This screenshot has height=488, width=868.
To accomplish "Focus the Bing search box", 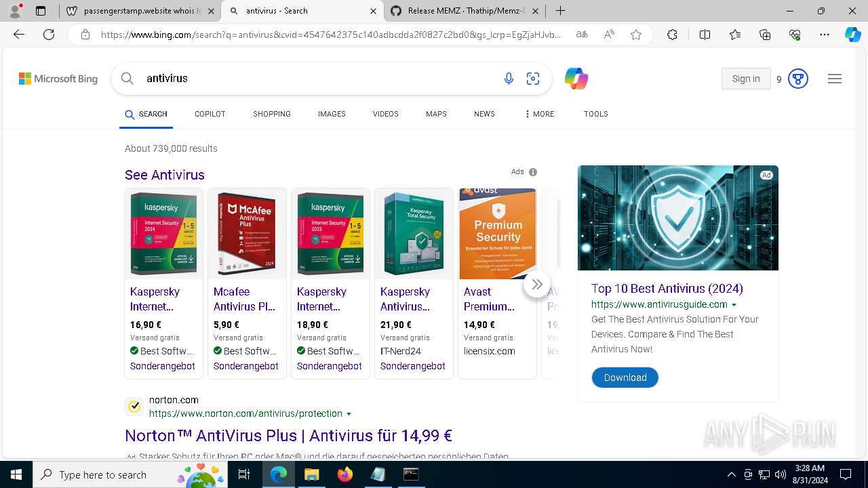I will coord(319,79).
